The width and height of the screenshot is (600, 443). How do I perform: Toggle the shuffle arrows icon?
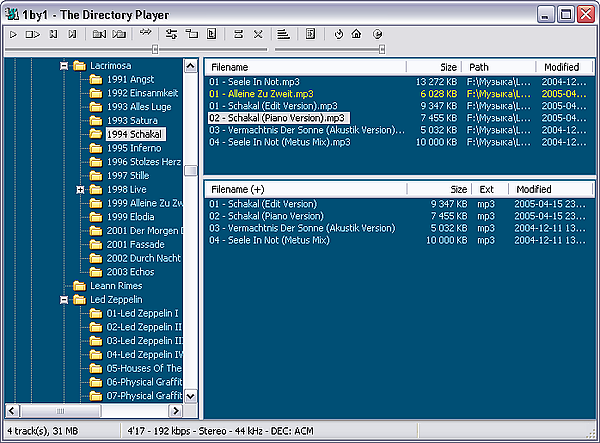tap(147, 34)
